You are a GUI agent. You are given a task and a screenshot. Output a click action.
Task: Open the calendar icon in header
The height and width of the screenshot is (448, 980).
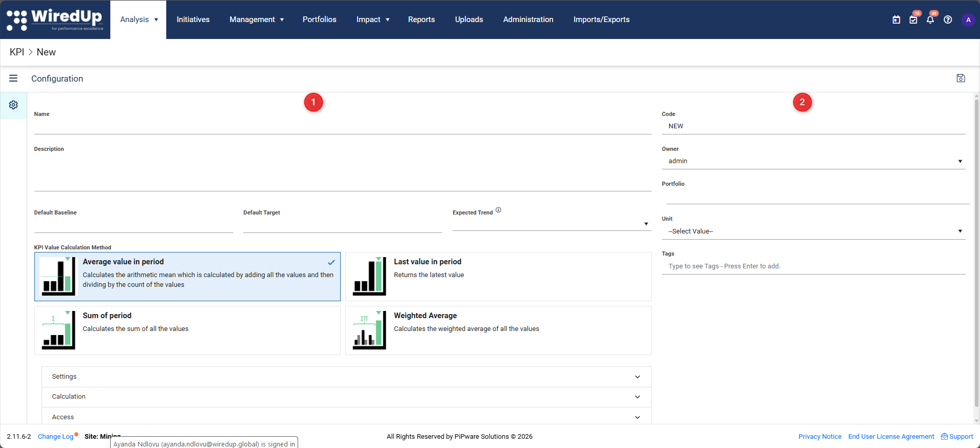click(x=896, y=20)
